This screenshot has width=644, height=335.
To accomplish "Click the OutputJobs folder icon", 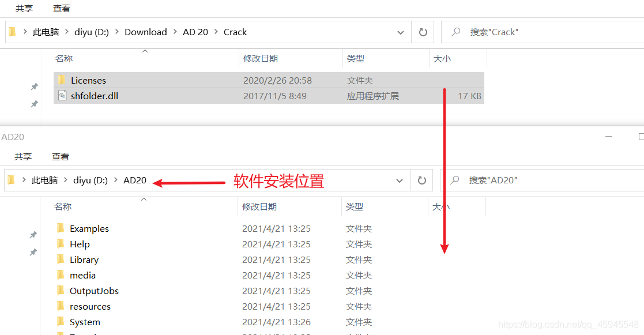I will [x=61, y=291].
